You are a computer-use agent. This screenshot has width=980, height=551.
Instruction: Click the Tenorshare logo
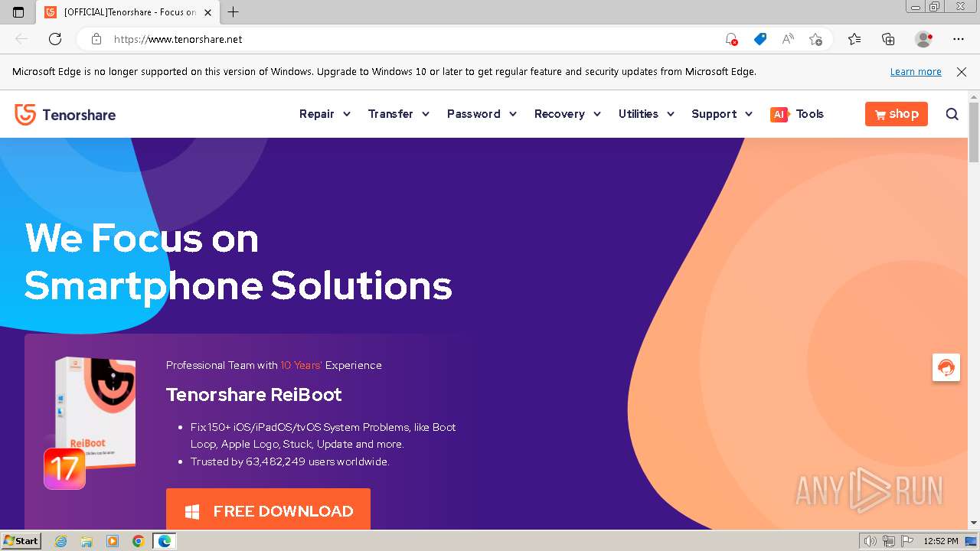(x=65, y=115)
